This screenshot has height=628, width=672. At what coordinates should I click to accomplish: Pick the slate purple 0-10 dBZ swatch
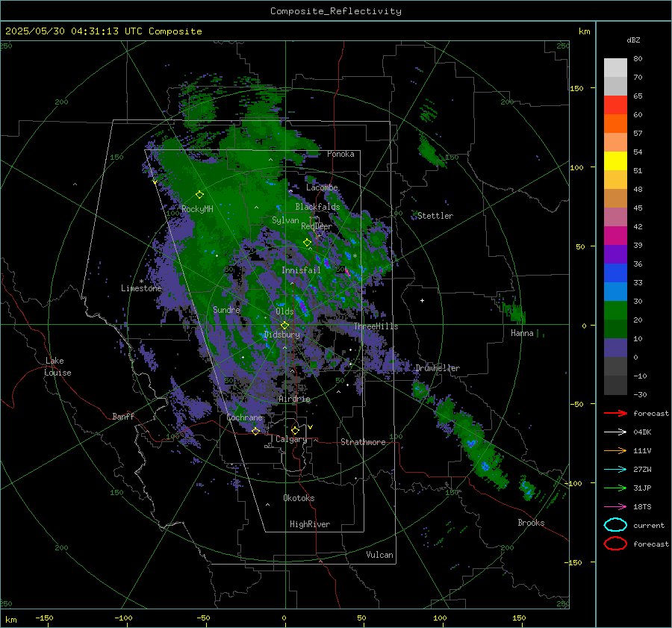coord(615,348)
